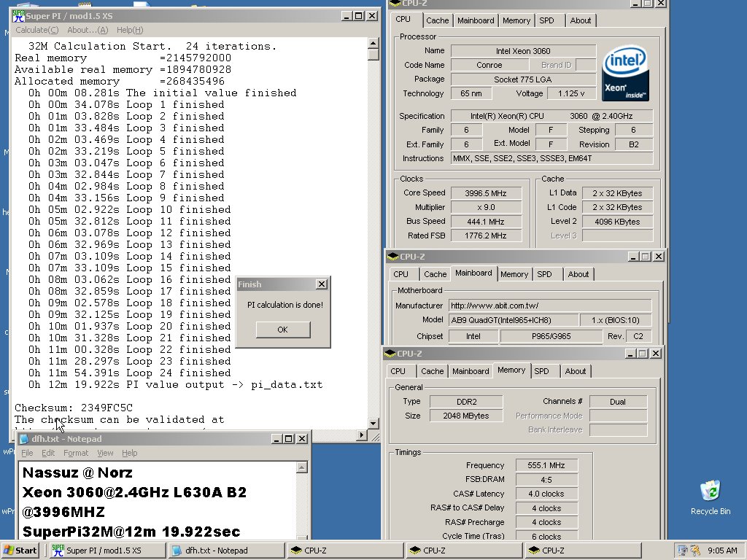The height and width of the screenshot is (560, 747).
Task: Click the CPU-Z Memory window title icon
Action: (390, 354)
